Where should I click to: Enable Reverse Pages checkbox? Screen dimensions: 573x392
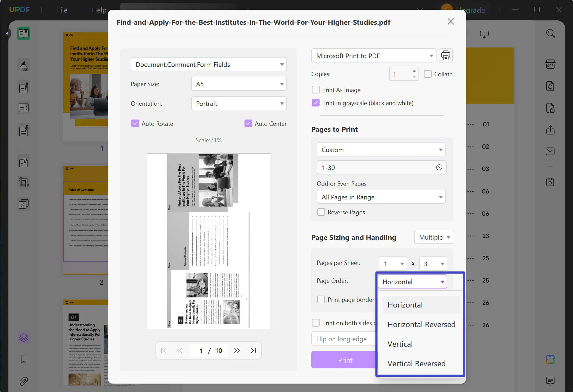pyautogui.click(x=321, y=212)
